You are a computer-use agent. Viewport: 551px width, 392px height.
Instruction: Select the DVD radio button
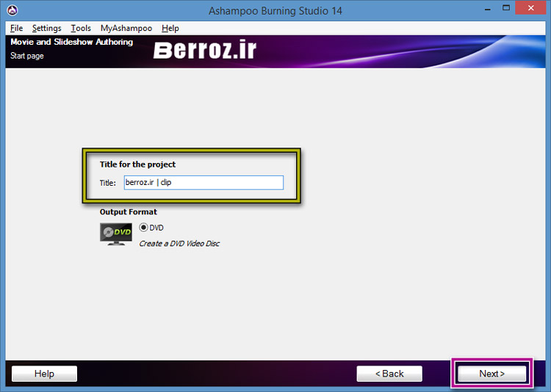[x=143, y=228]
